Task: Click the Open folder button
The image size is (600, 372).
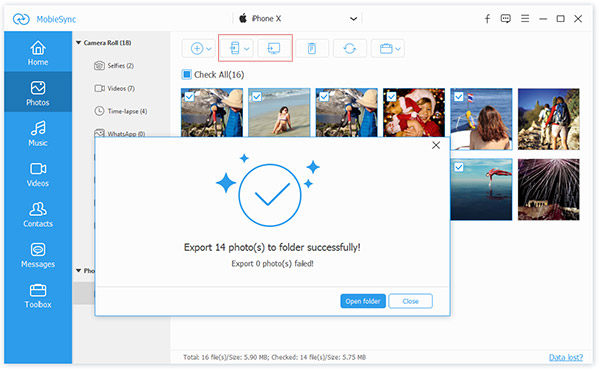Action: 363,301
